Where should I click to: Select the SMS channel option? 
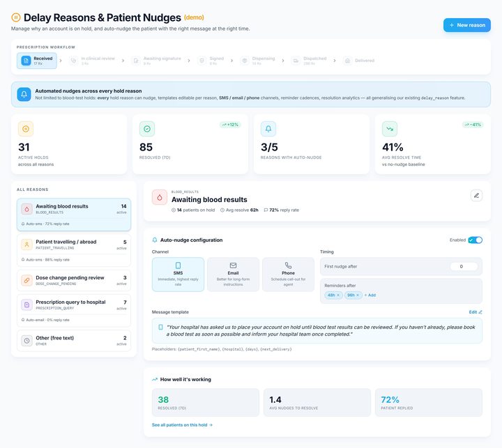pyautogui.click(x=178, y=275)
